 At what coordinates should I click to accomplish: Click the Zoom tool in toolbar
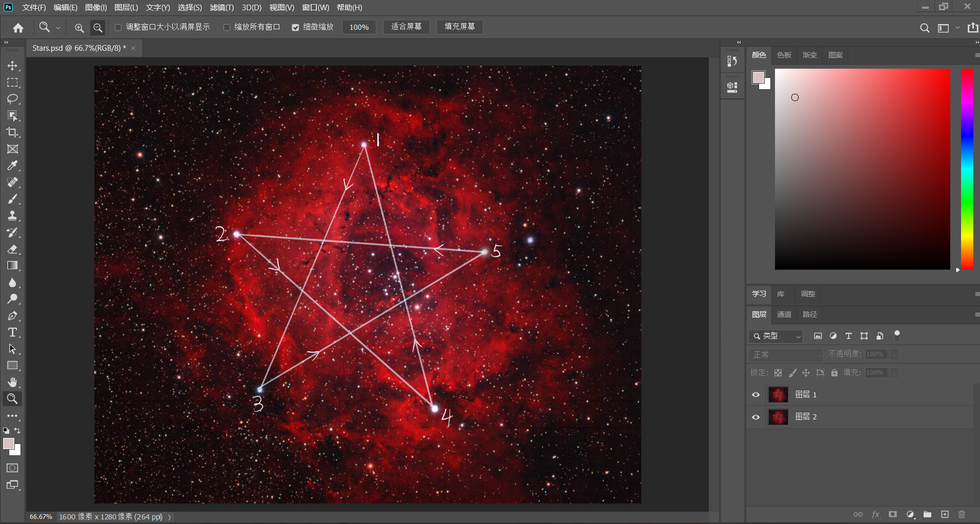pos(13,399)
